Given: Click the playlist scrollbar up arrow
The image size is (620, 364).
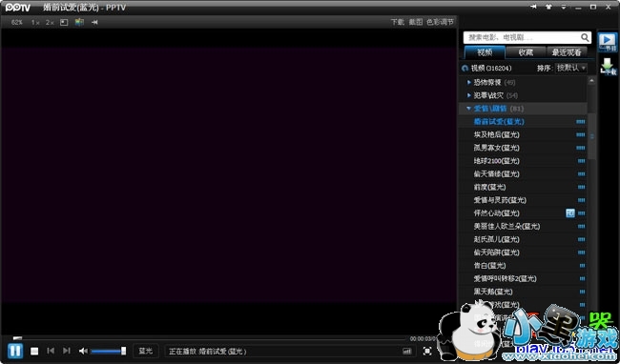Looking at the screenshot, I should point(591,80).
